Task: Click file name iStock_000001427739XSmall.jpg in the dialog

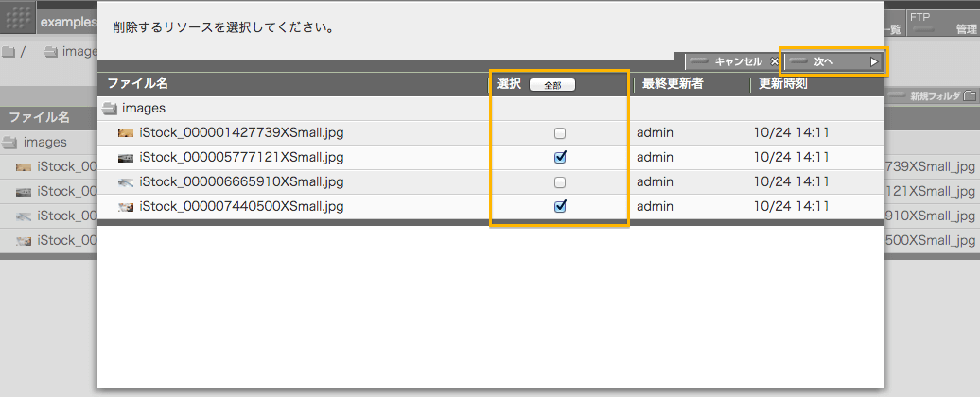Action: [242, 132]
